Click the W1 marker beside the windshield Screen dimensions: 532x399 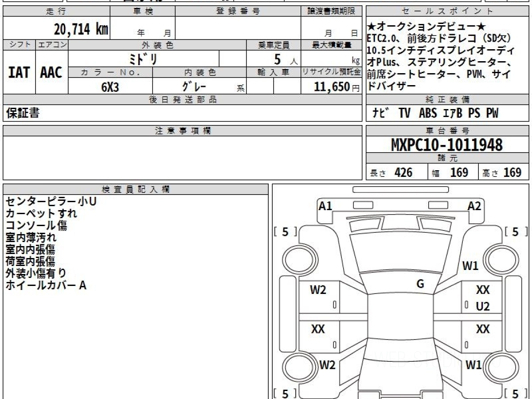point(470,266)
